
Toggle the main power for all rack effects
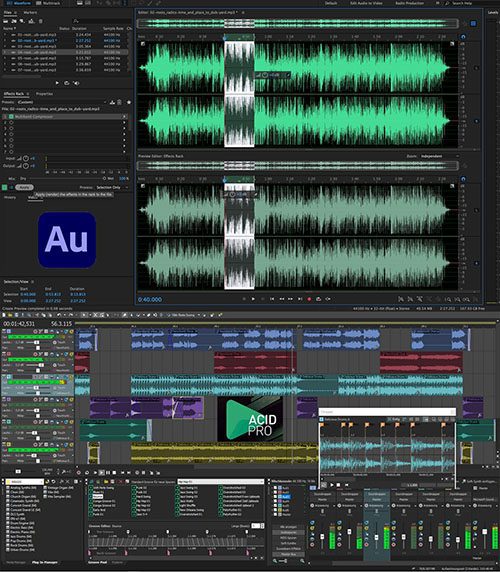pos(5,188)
